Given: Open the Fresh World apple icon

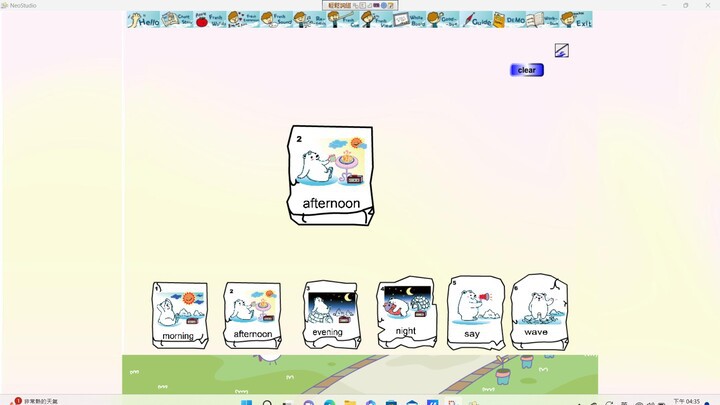Looking at the screenshot, I should 209,19.
